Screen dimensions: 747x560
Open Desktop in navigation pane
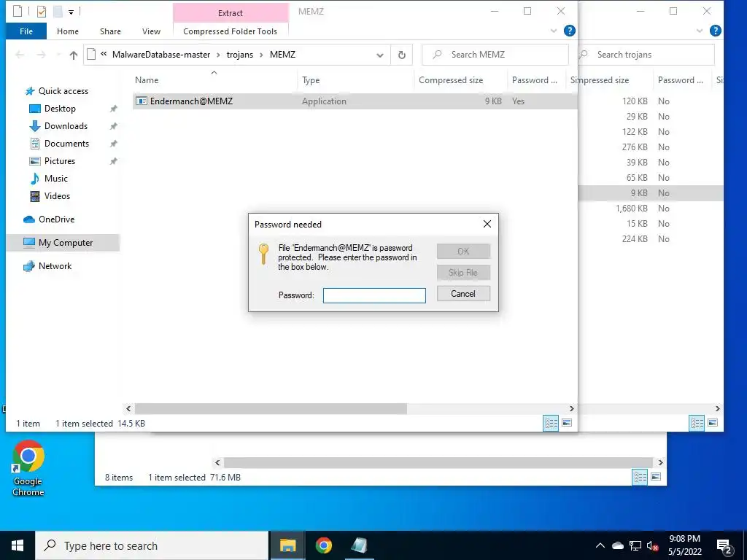click(60, 109)
